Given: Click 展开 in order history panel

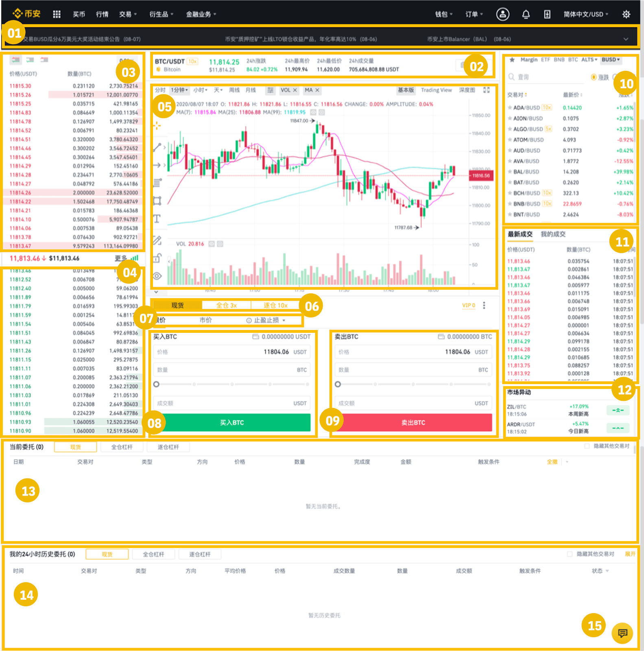Looking at the screenshot, I should 630,554.
